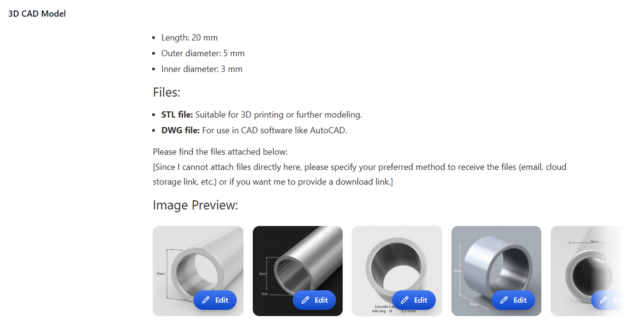Click the Image Preview: heading
This screenshot has width=644, height=326.
coord(195,205)
